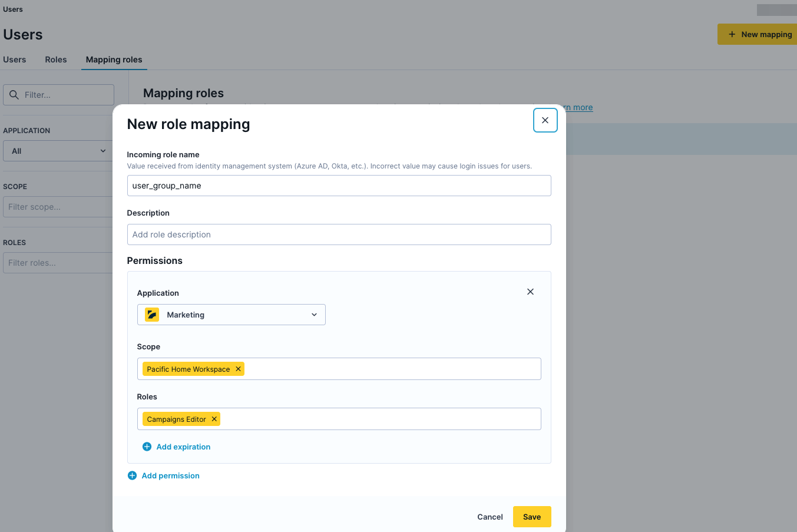
Task: Focus the Incoming role name field
Action: 339,186
